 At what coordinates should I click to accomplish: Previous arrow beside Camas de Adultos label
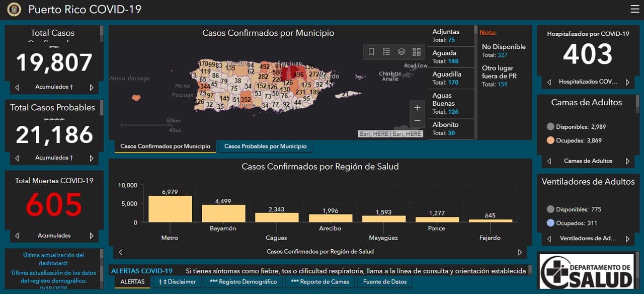click(x=549, y=161)
